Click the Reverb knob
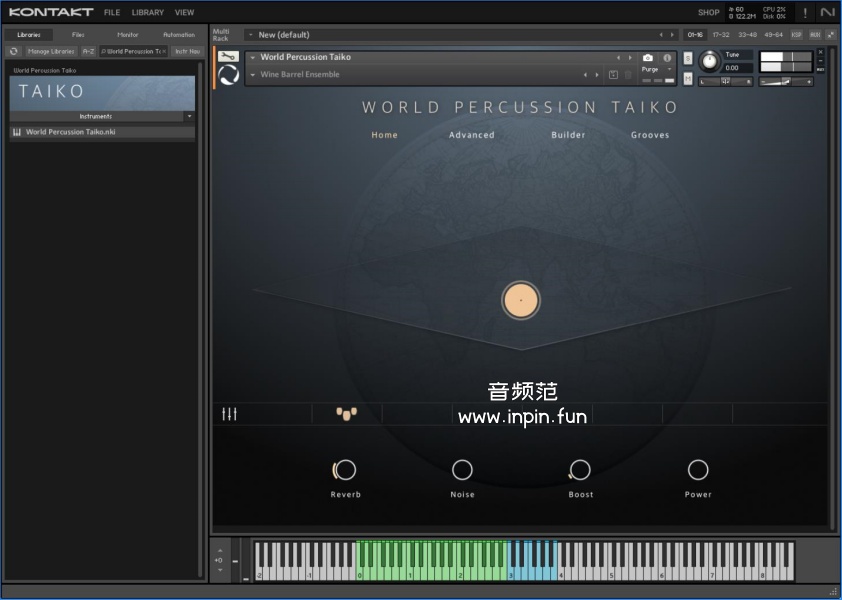This screenshot has height=600, width=842. 345,470
